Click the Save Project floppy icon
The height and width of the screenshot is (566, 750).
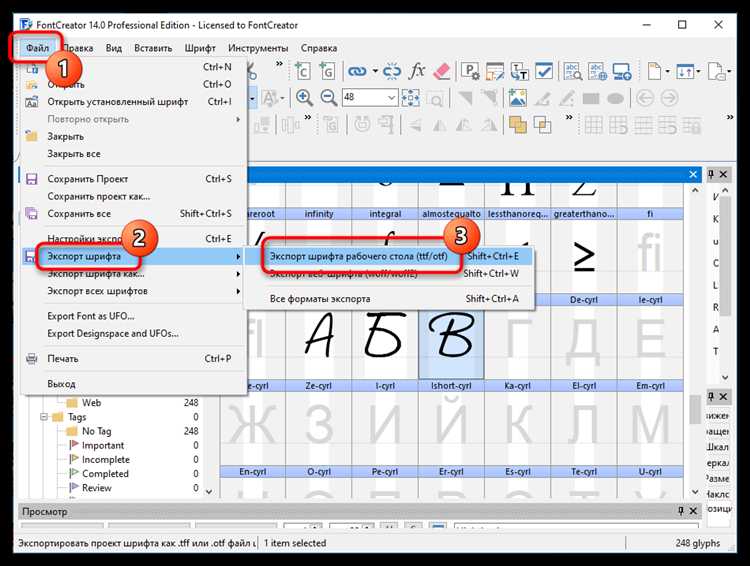[x=32, y=179]
